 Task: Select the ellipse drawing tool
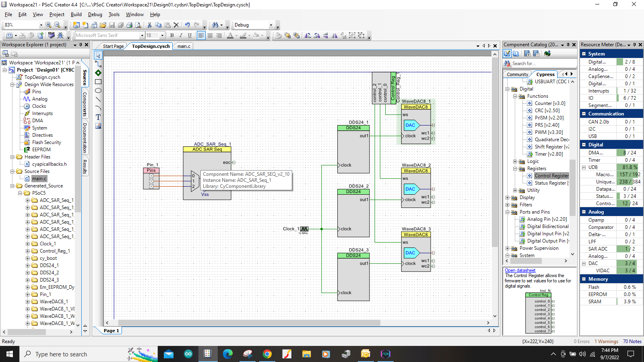point(98,90)
